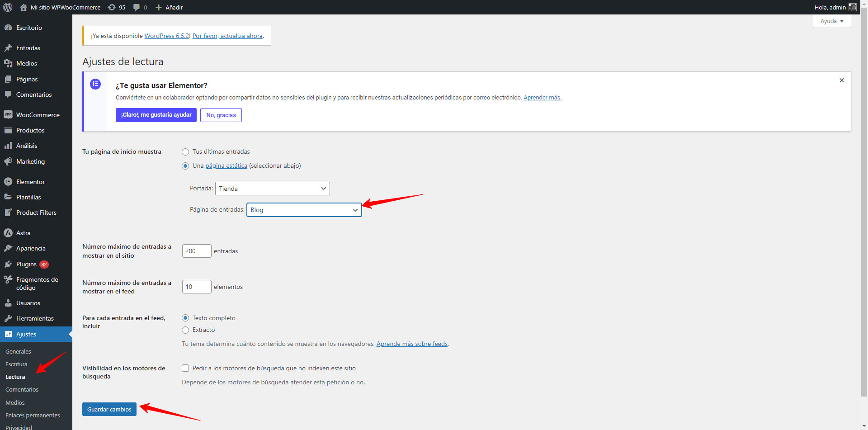
Task: Click the Páginas icon in sidebar
Action: click(x=8, y=79)
